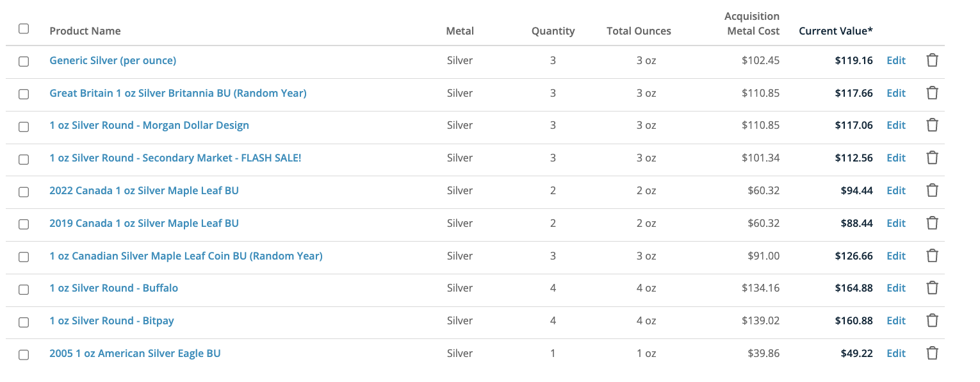This screenshot has height=382, width=980.
Task: Sort by Current Value column header
Action: [836, 31]
